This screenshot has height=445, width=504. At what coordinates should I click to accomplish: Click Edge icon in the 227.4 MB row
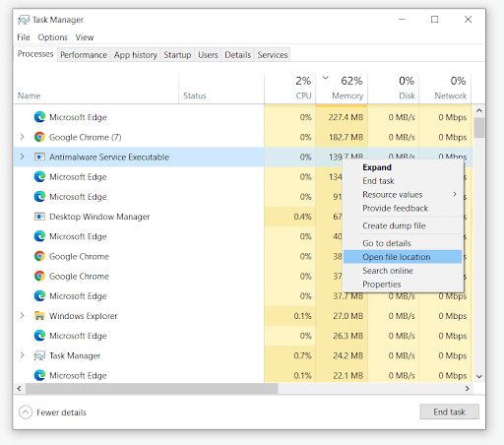pos(39,117)
